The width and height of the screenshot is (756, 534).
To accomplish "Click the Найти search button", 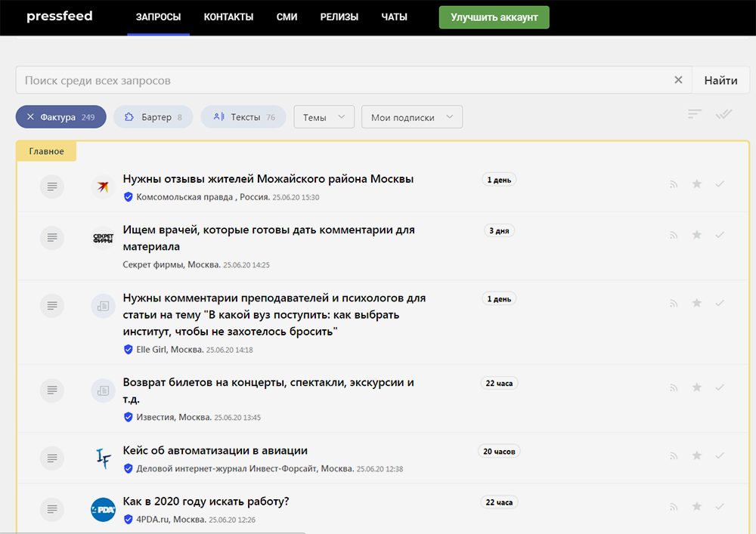I will pyautogui.click(x=720, y=80).
